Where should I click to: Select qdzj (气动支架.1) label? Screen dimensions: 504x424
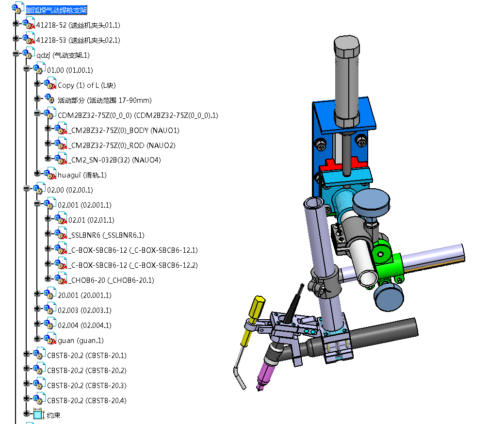[63, 55]
